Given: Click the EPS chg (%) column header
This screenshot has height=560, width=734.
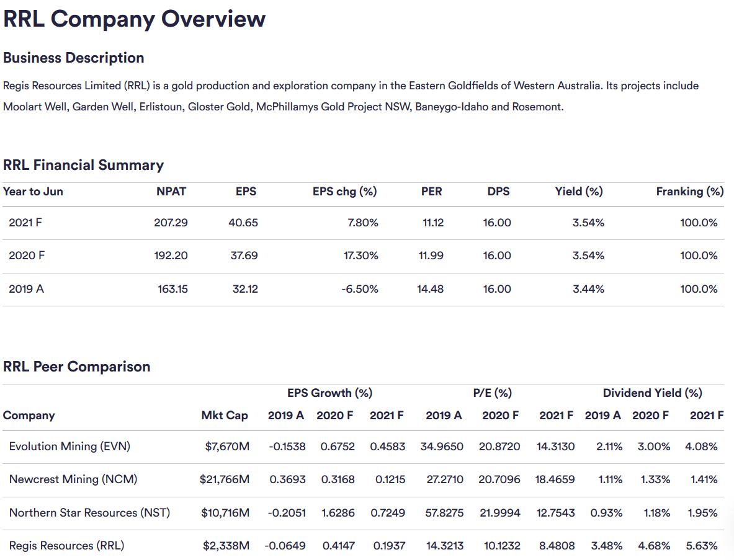Looking at the screenshot, I should coord(344,192).
